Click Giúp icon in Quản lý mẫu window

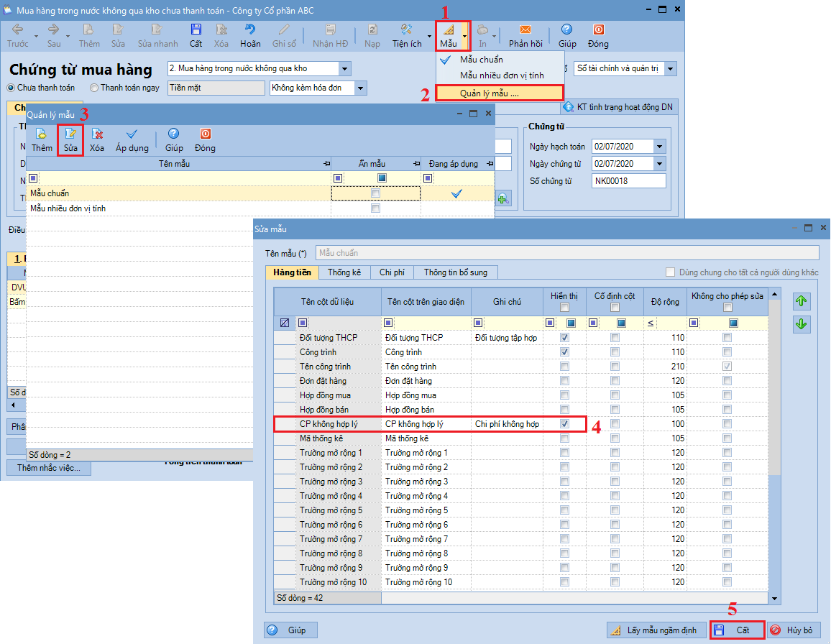pos(174,134)
